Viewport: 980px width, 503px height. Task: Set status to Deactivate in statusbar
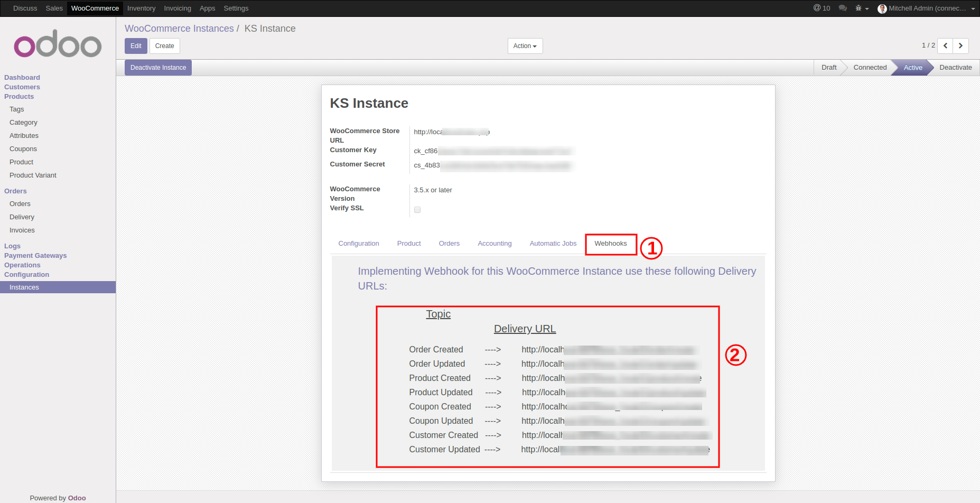pos(955,68)
